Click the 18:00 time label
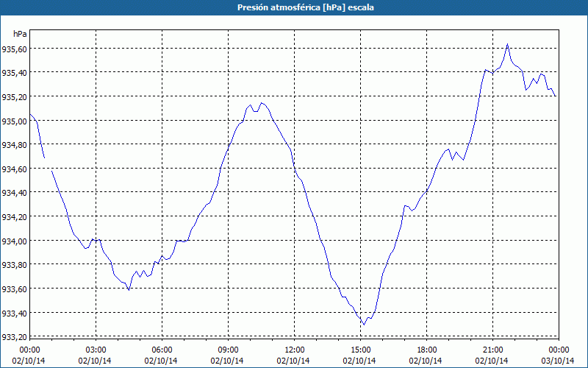The width and height of the screenshot is (588, 368). (x=427, y=350)
